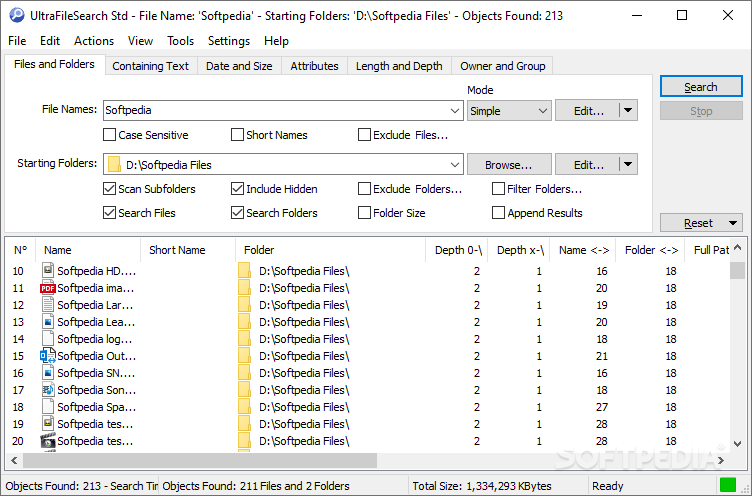Screen dimensions: 752x496
Task: Open the Actions menu
Action: (x=94, y=41)
